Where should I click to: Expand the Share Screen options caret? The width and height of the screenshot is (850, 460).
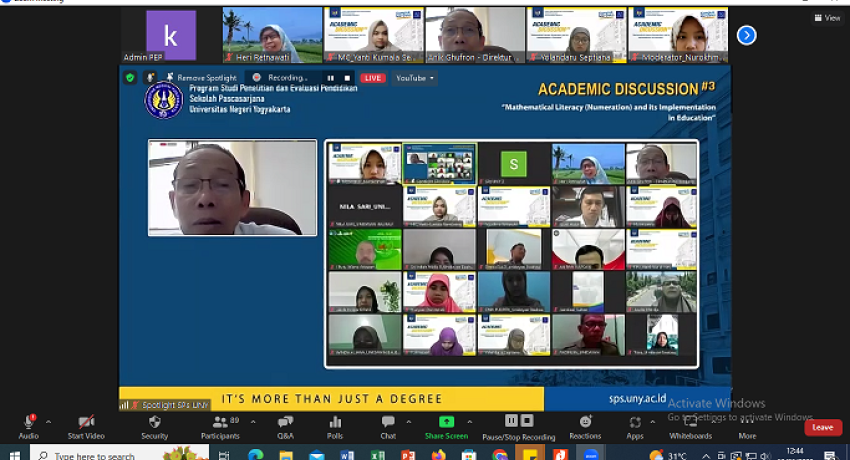coord(469,422)
